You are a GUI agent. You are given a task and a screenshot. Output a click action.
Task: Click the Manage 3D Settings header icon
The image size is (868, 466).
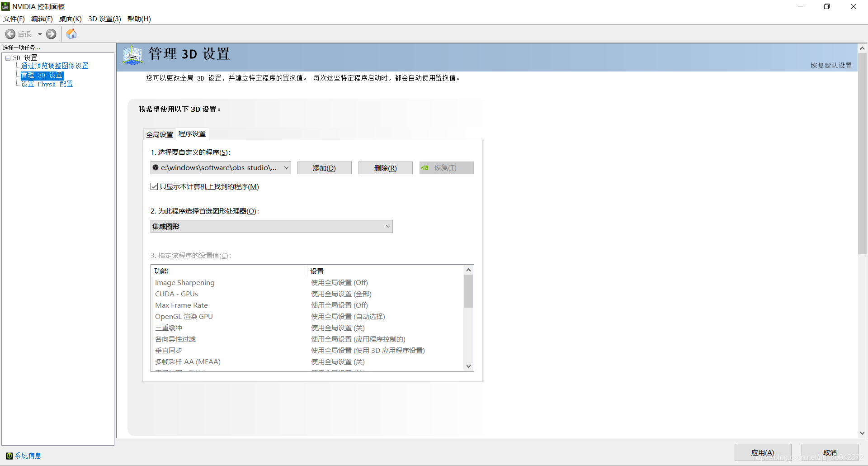pos(132,55)
